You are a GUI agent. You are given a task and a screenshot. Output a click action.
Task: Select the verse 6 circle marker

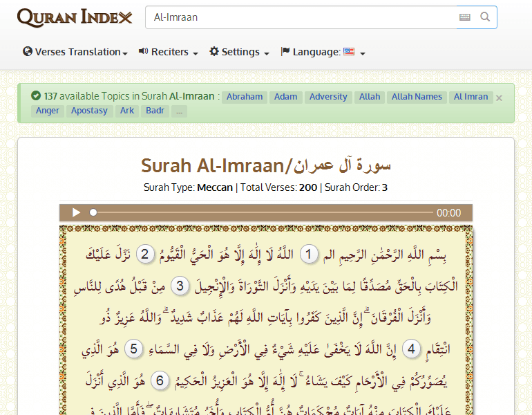[x=160, y=380]
